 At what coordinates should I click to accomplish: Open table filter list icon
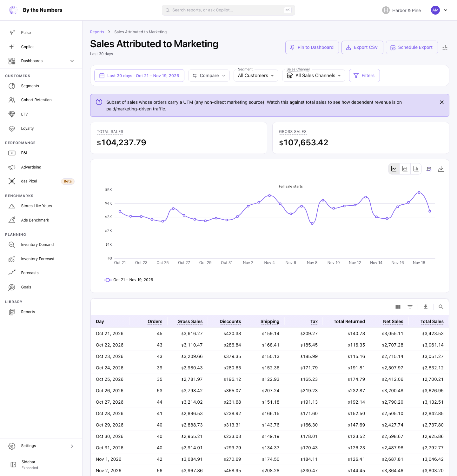(410, 307)
